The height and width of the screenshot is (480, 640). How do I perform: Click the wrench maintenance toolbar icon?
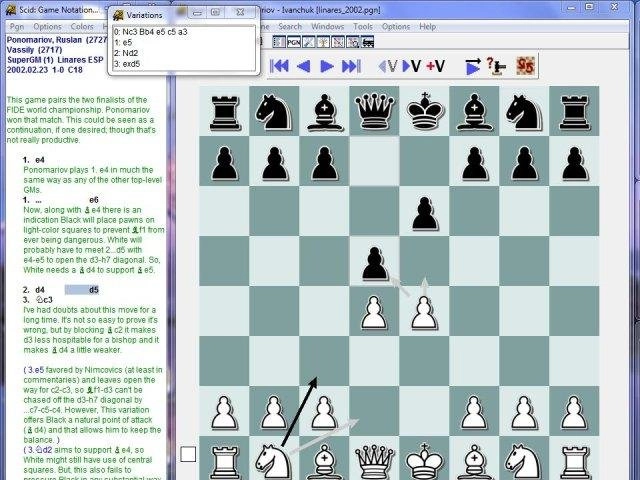[308, 42]
